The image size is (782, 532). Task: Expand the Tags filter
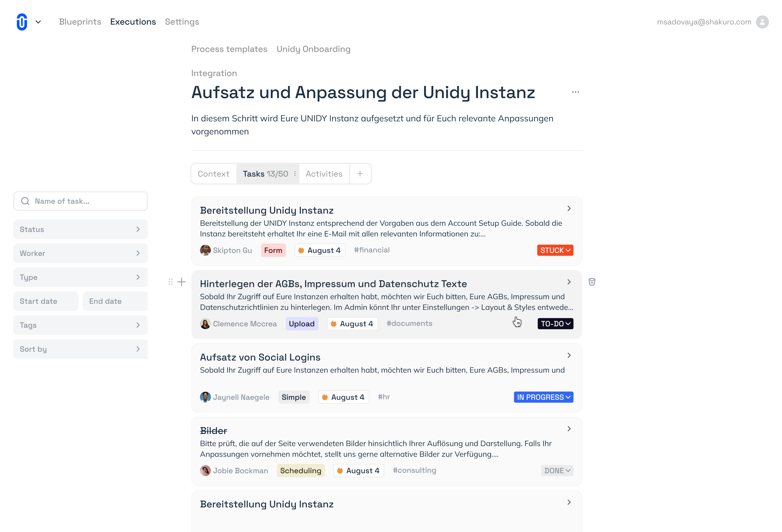(x=81, y=325)
